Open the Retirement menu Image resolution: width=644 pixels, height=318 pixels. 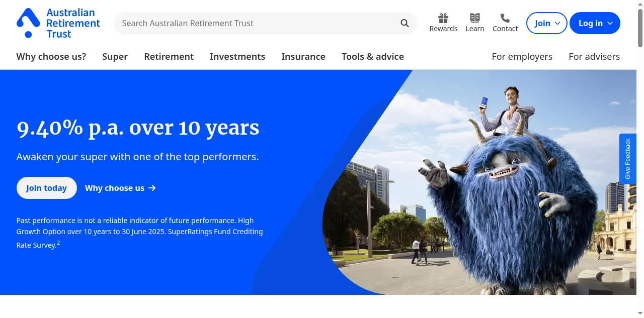tap(169, 57)
